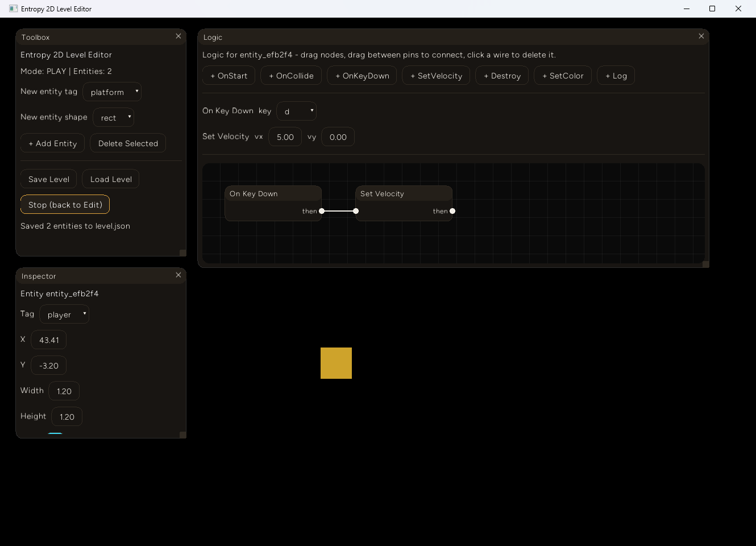Screen dimensions: 756x546
Task: Click the Logic panel title bar
Action: pos(453,37)
